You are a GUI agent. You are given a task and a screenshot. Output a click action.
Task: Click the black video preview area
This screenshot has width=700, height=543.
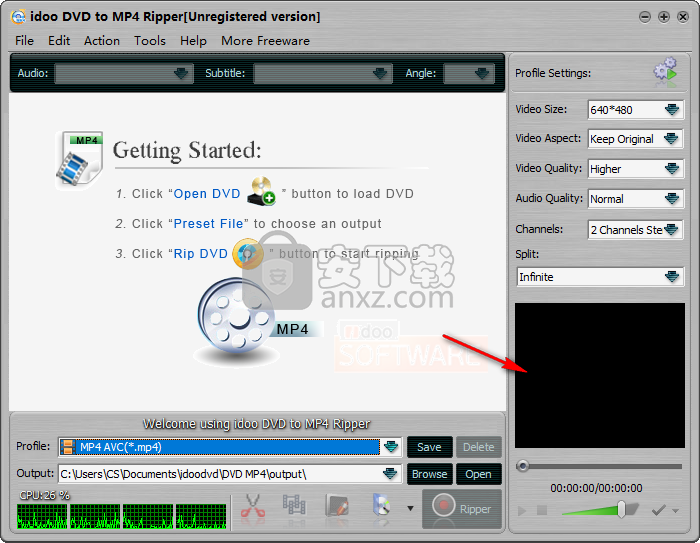coord(600,375)
